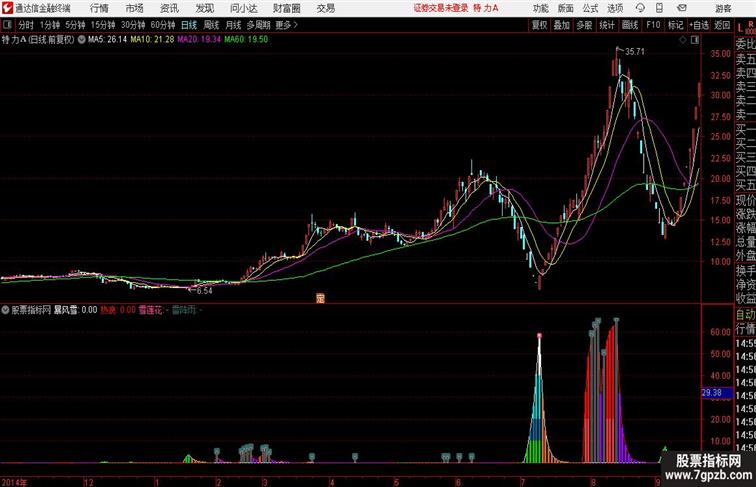Viewport: 756px width, 487px height.
Task: Click 暴风雪: 0.00 indicator label
Action: pyautogui.click(x=75, y=310)
